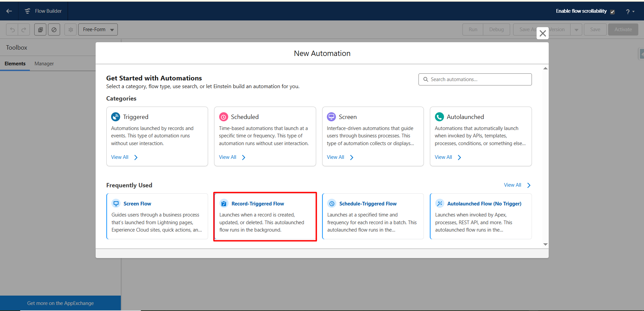Click the Screen category title
Viewport: 644px width, 311px height.
[x=348, y=117]
